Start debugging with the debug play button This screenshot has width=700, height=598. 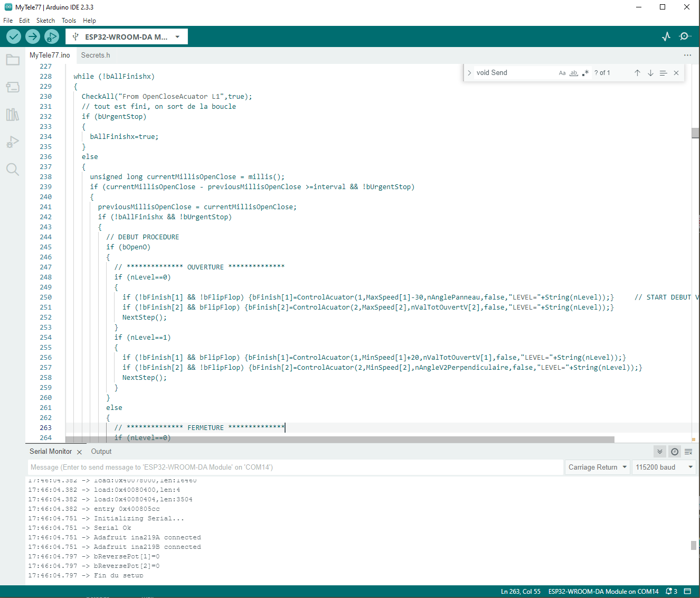click(x=52, y=36)
